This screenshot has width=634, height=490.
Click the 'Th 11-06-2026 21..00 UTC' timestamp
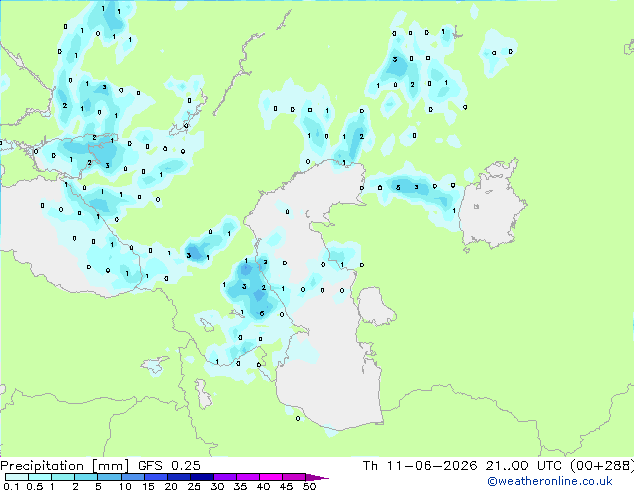pos(462,466)
